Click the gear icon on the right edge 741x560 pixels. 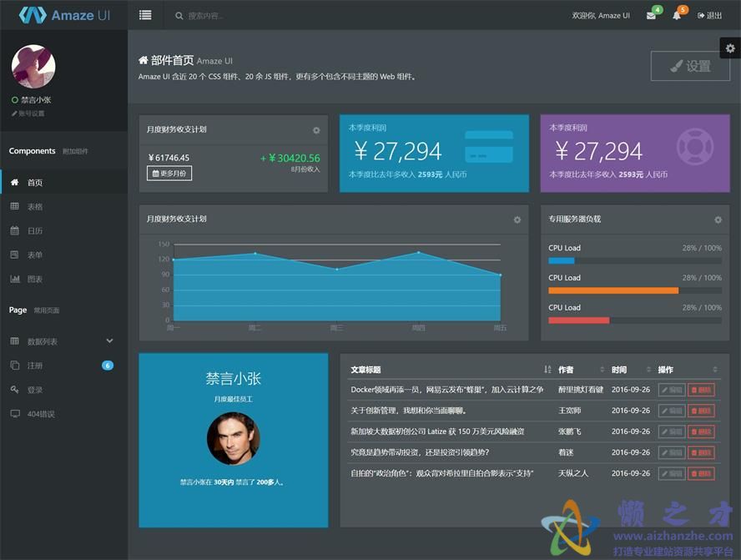click(730, 49)
